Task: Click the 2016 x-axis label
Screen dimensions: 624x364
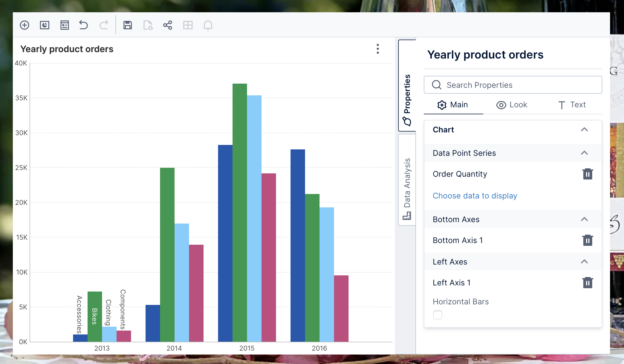Action: [319, 348]
